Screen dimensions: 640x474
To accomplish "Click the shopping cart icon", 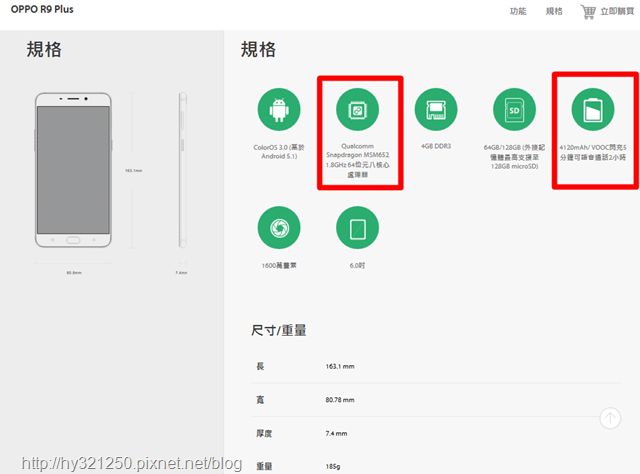I will [x=588, y=12].
